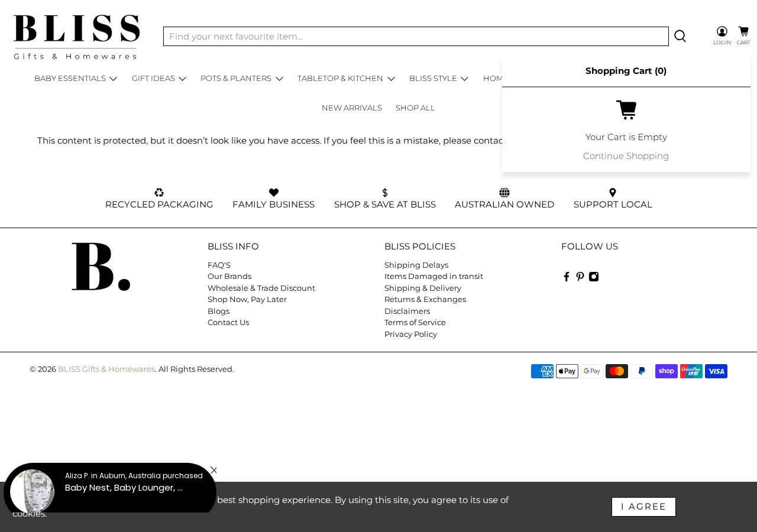Image resolution: width=757 pixels, height=532 pixels.
Task: Open the Returns & Exchanges link
Action: tap(425, 299)
